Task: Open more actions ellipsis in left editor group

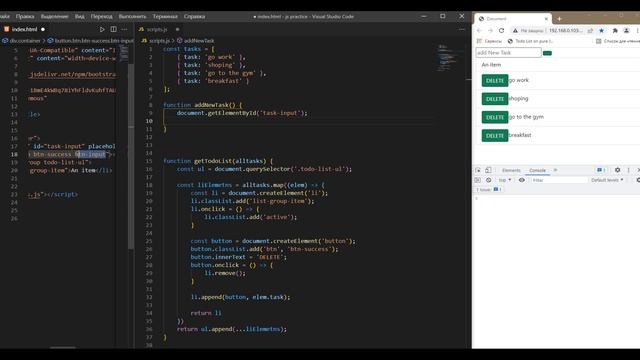Action: pyautogui.click(x=124, y=29)
